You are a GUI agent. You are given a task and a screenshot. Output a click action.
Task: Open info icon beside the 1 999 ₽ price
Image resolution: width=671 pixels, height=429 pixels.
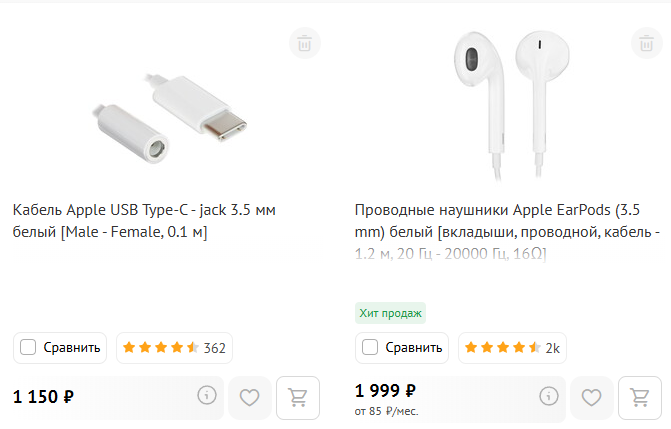pyautogui.click(x=549, y=396)
